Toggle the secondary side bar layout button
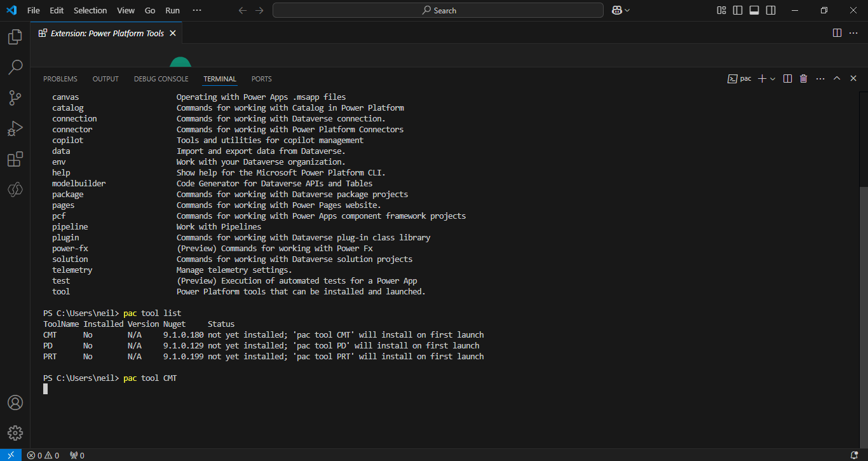The width and height of the screenshot is (868, 461). click(771, 10)
